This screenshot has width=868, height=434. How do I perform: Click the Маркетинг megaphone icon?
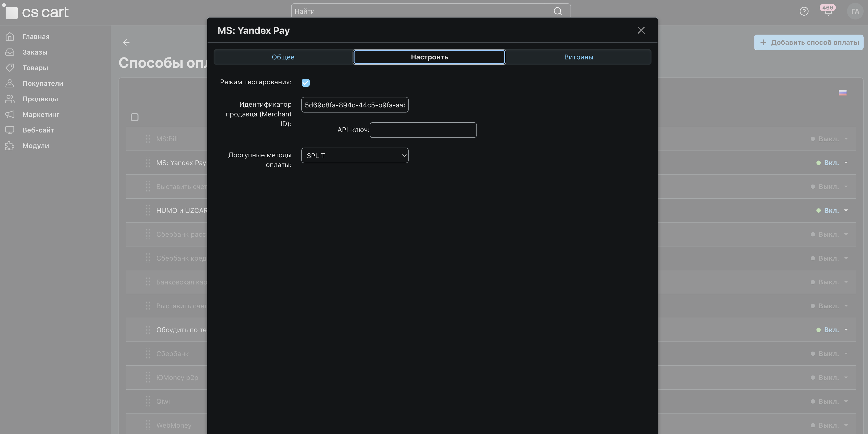coord(10,114)
